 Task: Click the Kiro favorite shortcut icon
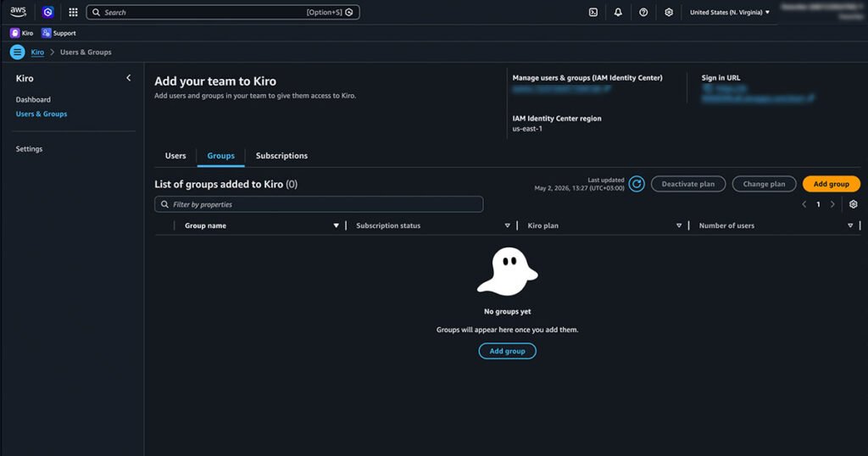coord(15,33)
